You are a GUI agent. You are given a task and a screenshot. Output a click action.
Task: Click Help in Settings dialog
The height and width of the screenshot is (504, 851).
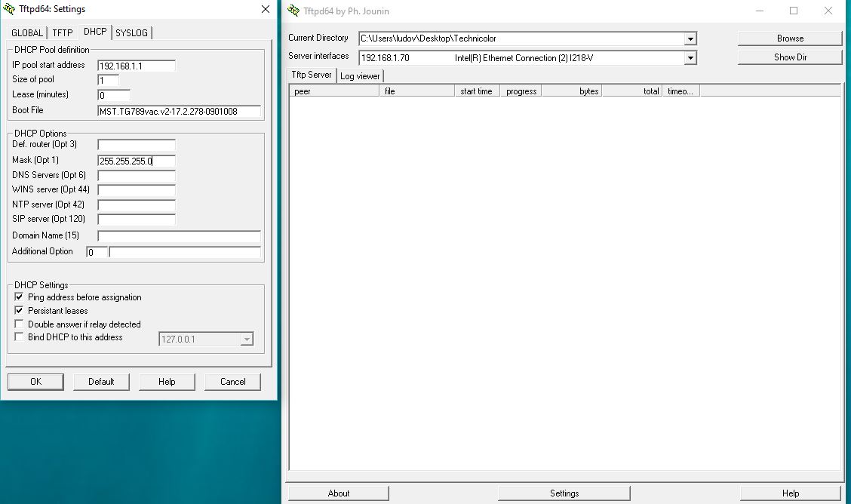coord(167,381)
